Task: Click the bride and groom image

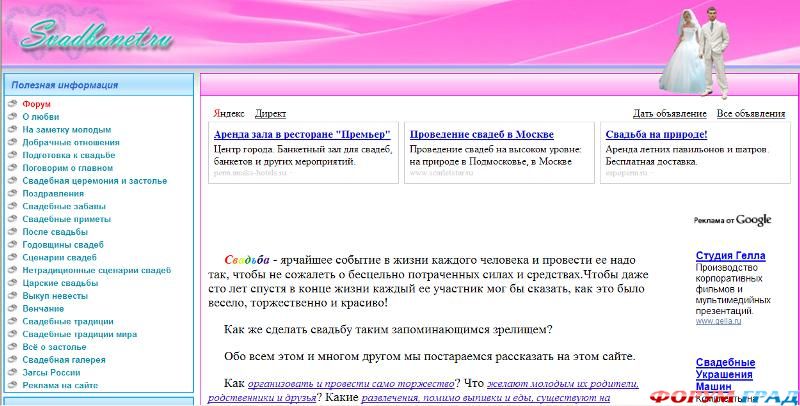Action: (x=694, y=52)
